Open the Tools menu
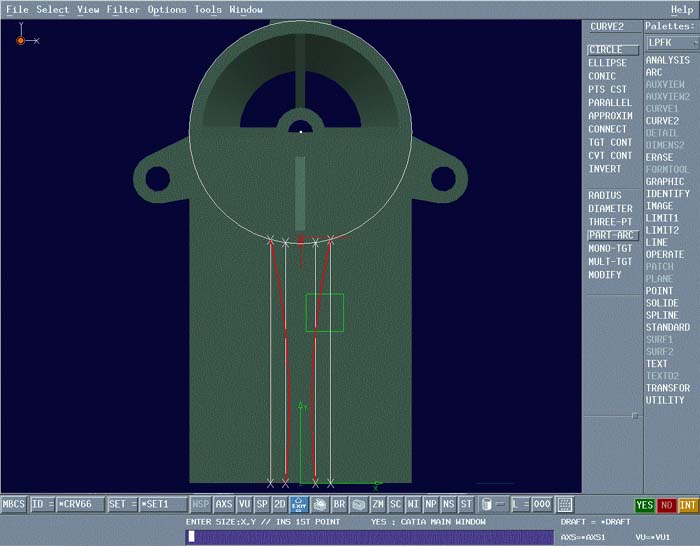 [208, 10]
